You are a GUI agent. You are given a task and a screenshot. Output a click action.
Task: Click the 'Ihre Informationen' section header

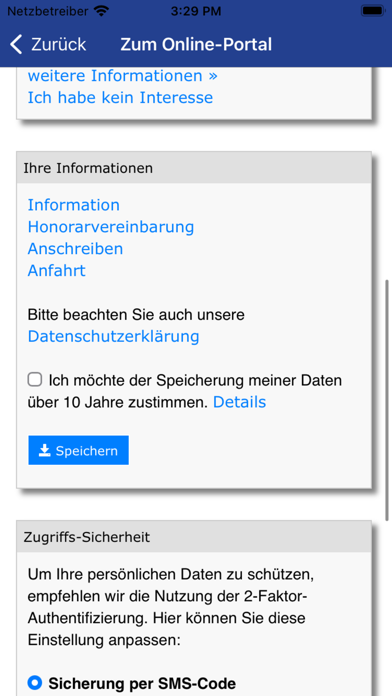coord(194,168)
